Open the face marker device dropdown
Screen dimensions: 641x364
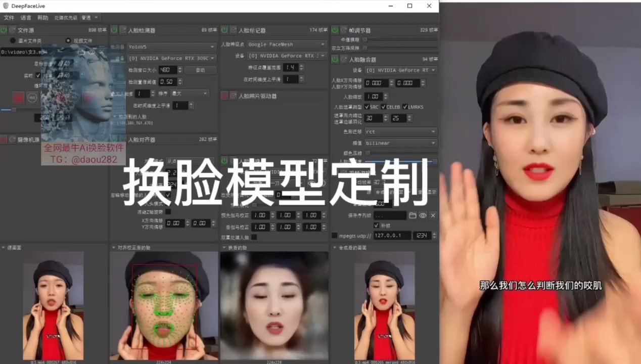(x=286, y=56)
